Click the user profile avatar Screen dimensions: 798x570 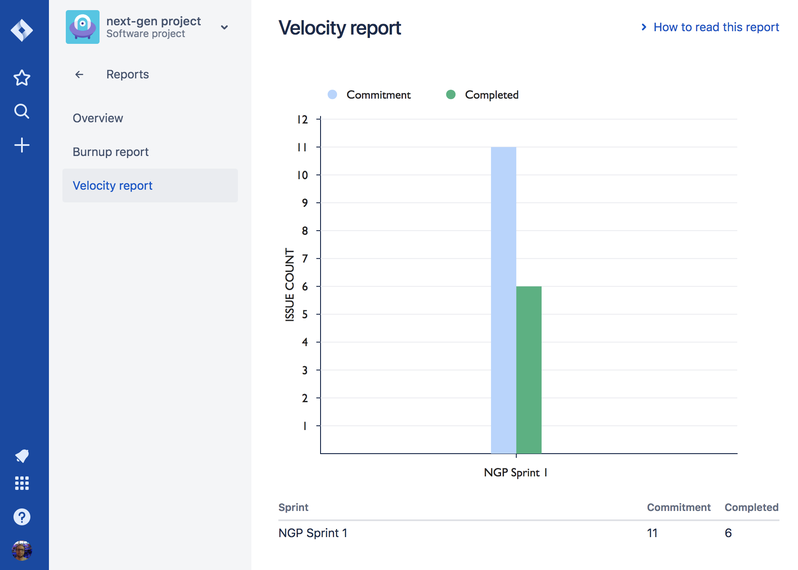[21, 551]
